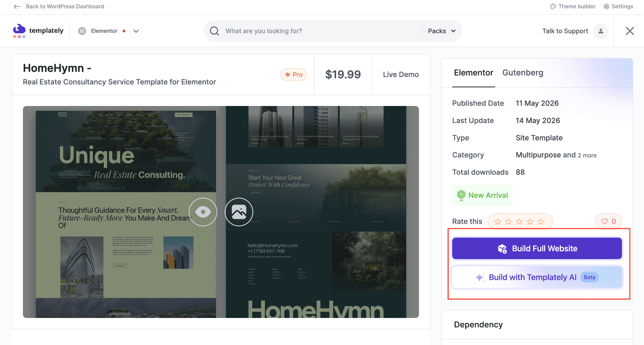Click the HomeHymn title text
This screenshot has height=345, width=644.
pos(57,68)
